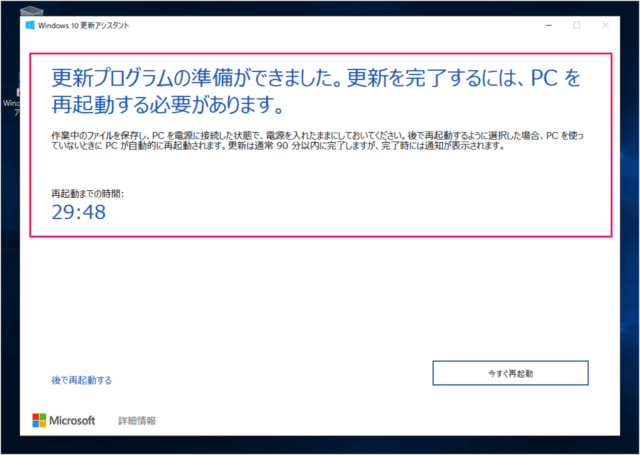The image size is (640, 455).
Task: Choose the 後で再起動する link
Action: (82, 380)
